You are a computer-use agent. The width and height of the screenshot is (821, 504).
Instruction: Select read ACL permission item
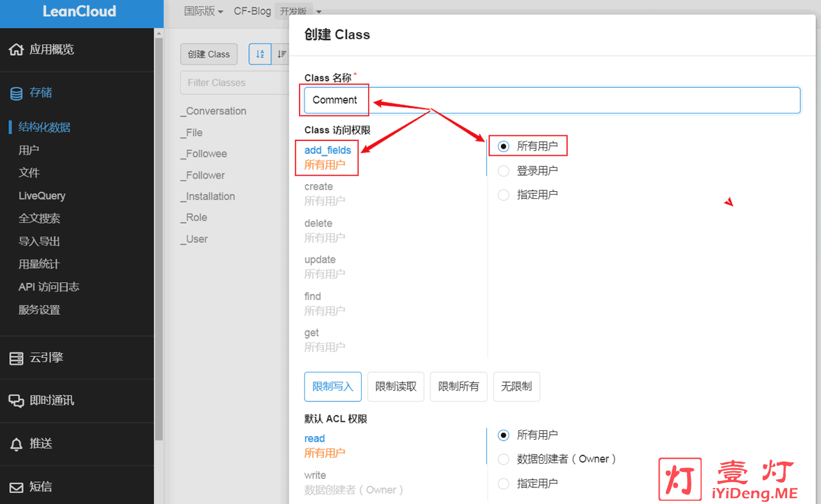pos(325,446)
